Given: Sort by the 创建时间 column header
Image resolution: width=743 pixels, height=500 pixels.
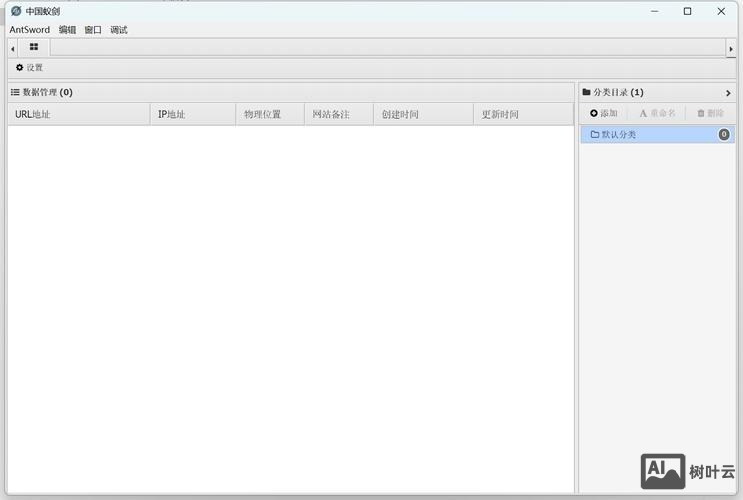Looking at the screenshot, I should coord(400,114).
